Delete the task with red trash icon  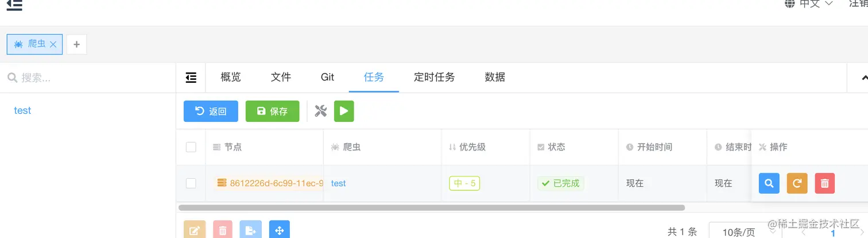click(x=825, y=183)
